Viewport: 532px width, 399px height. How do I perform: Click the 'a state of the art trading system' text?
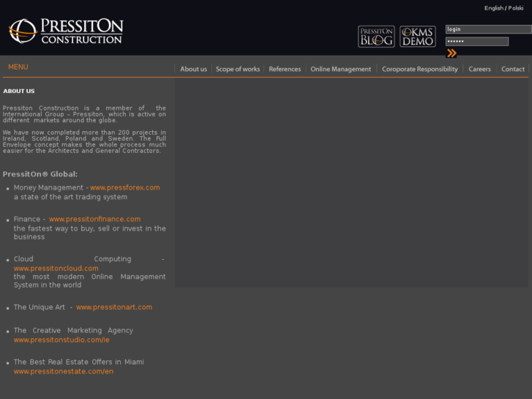coord(70,197)
